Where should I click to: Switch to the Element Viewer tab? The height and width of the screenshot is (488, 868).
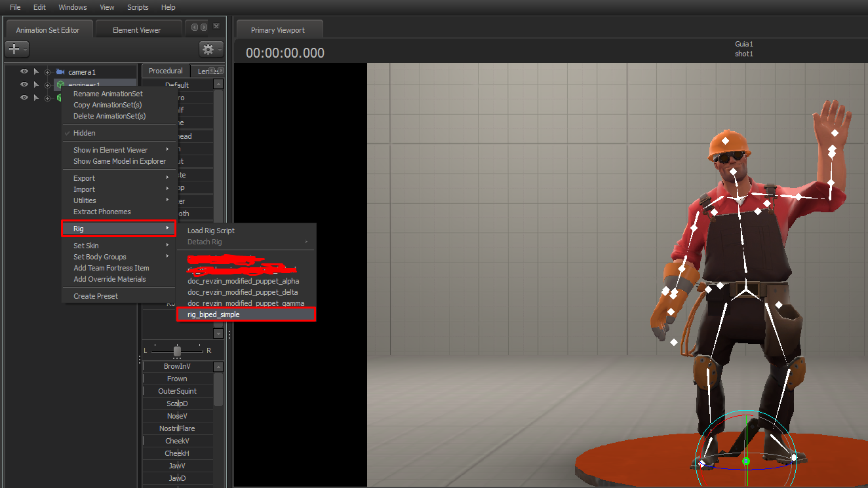click(x=137, y=30)
